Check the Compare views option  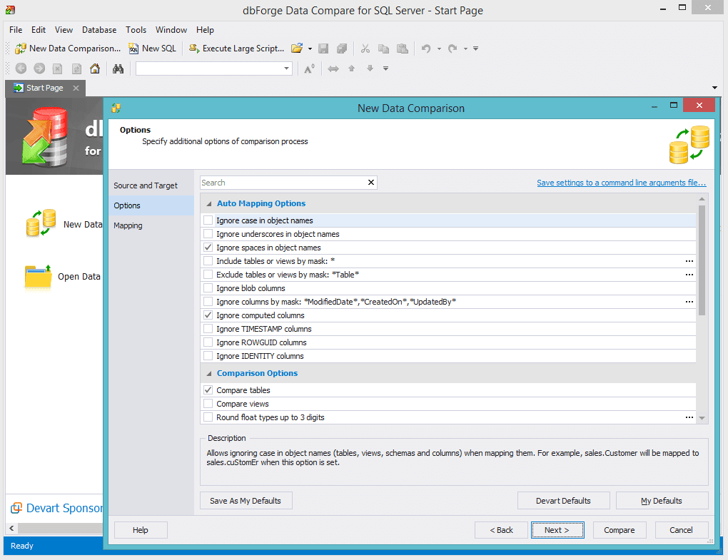pos(208,404)
